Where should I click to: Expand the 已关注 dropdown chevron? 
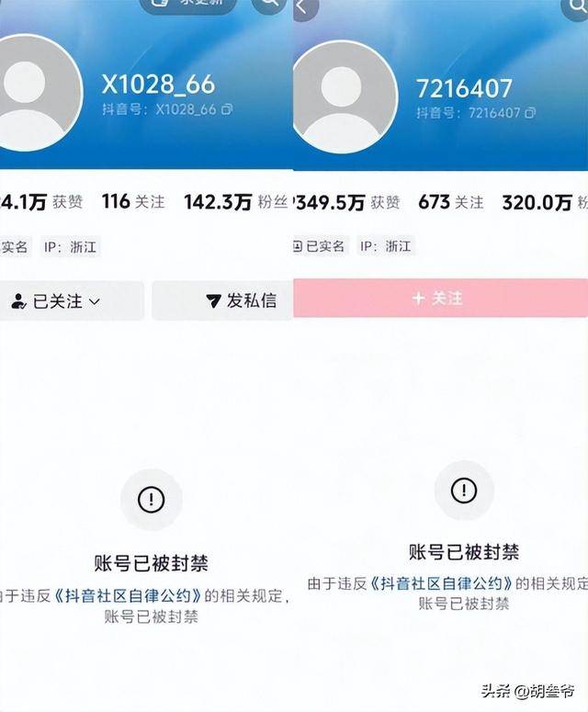pyautogui.click(x=95, y=301)
